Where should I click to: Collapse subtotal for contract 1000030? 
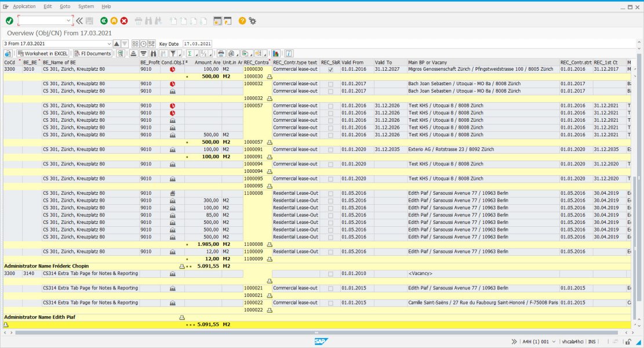pos(270,77)
